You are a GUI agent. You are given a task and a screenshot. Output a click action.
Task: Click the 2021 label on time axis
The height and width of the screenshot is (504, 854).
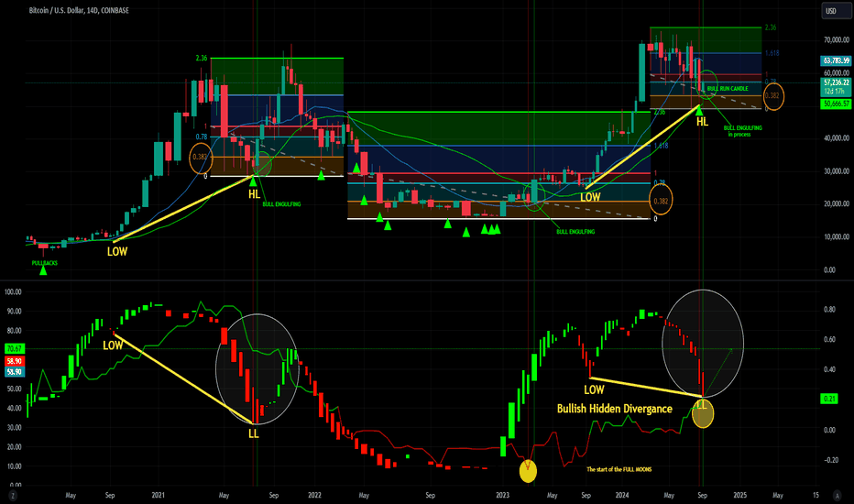coord(158,495)
